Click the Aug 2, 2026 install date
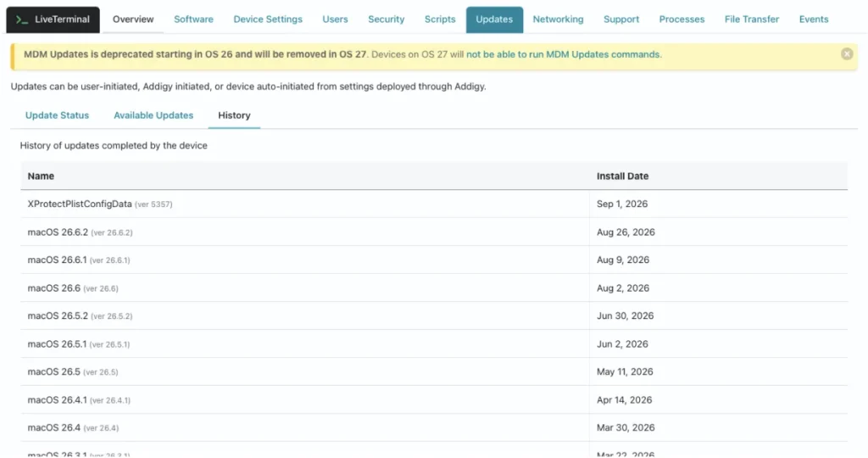 (623, 288)
